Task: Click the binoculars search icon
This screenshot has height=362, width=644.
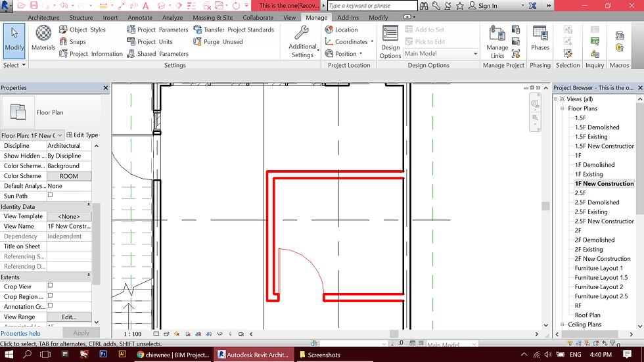Action: 423,6
